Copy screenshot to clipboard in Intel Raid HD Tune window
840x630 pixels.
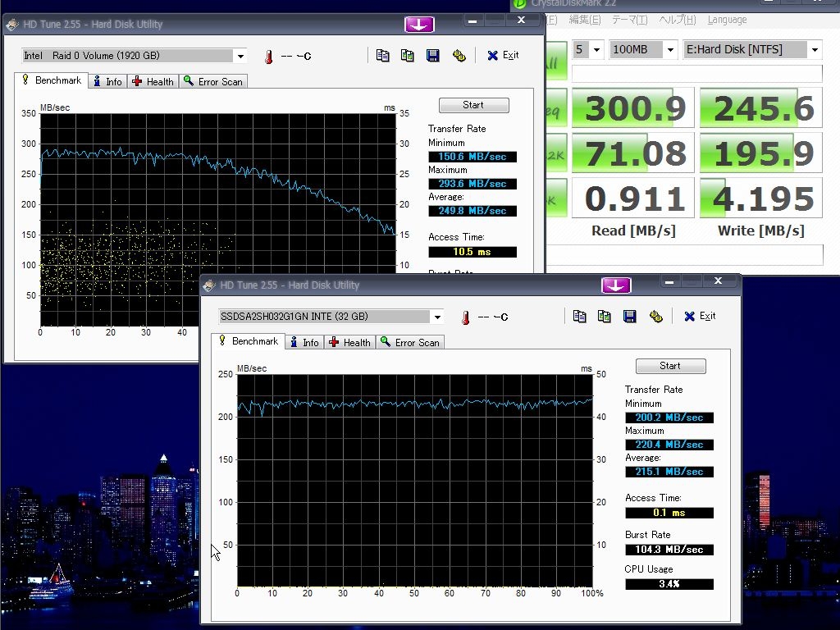407,55
